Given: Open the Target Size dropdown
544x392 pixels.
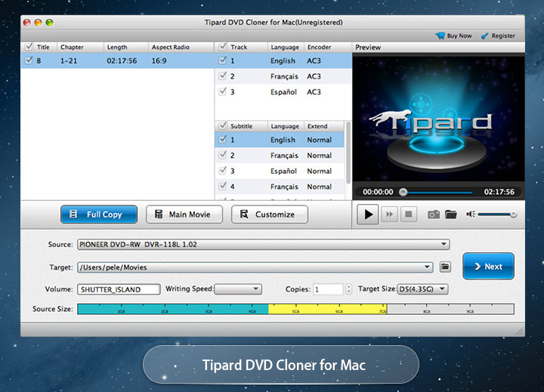Looking at the screenshot, I should pos(422,289).
